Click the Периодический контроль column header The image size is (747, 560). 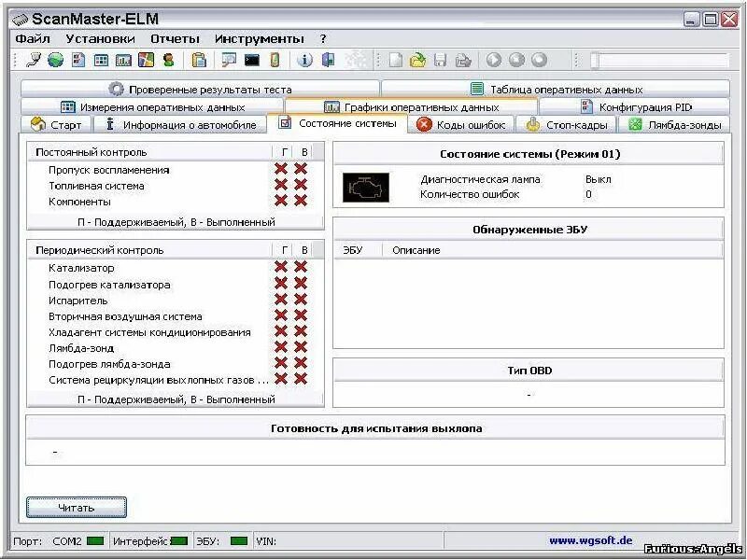click(x=149, y=250)
